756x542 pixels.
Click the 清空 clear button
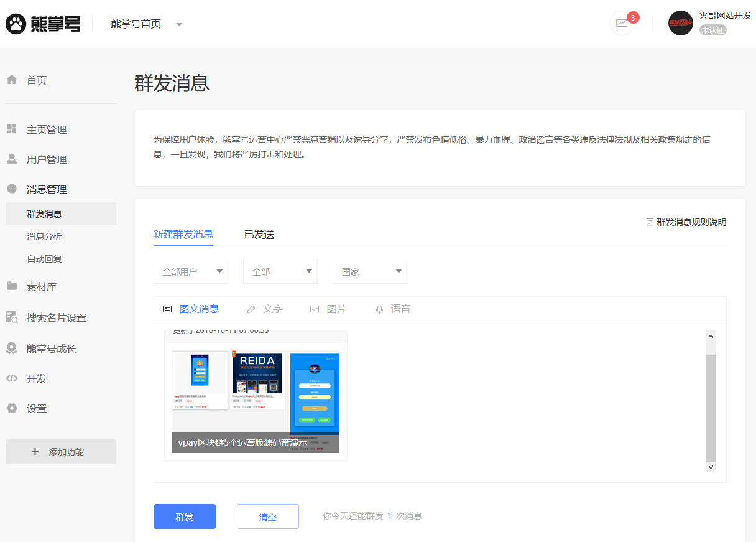[267, 516]
